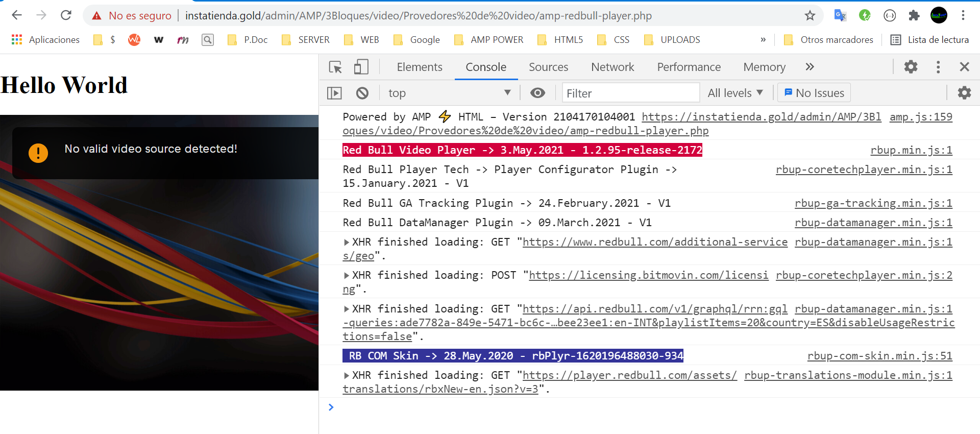Open Lista de lectura
The width and height of the screenshot is (980, 434).
point(929,40)
